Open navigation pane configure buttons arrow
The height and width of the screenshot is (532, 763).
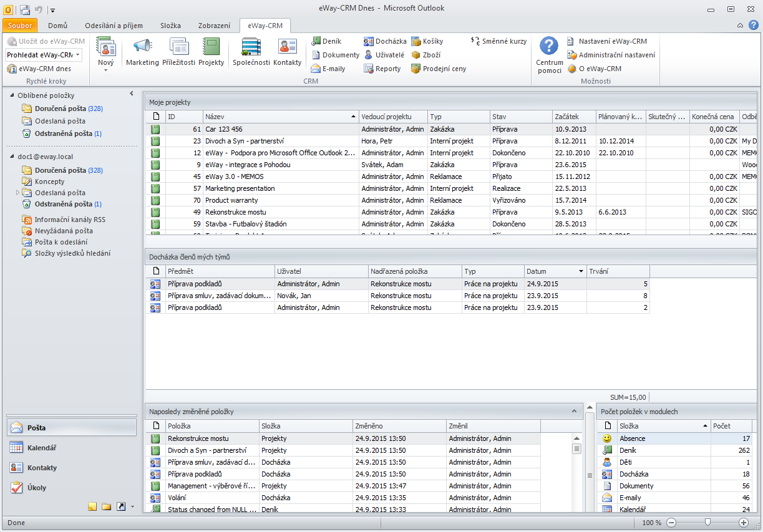click(132, 506)
